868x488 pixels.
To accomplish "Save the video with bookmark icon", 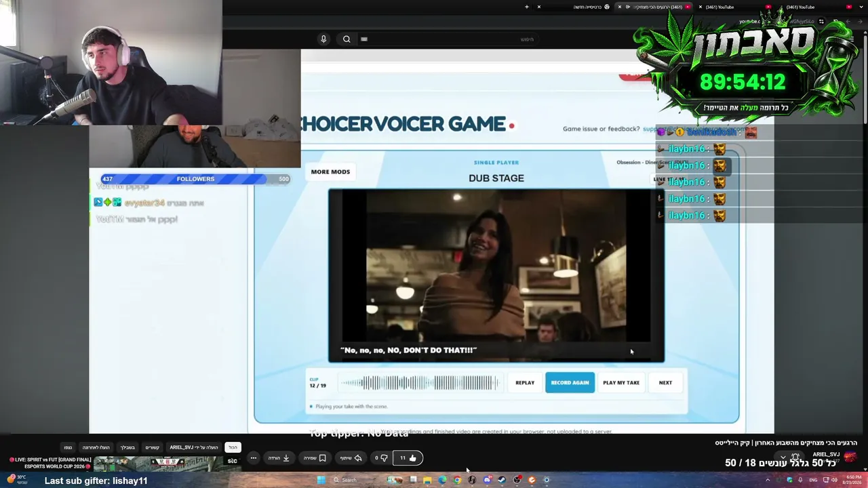I will (x=315, y=458).
